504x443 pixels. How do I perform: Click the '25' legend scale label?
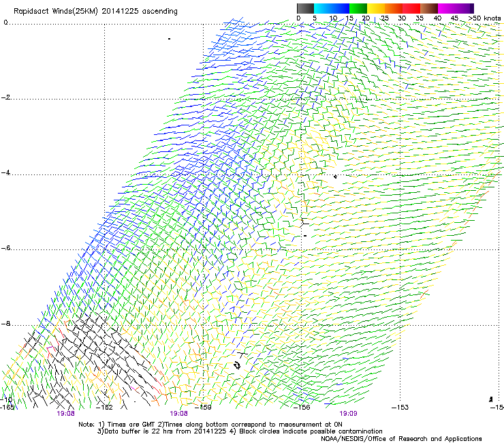tap(384, 18)
